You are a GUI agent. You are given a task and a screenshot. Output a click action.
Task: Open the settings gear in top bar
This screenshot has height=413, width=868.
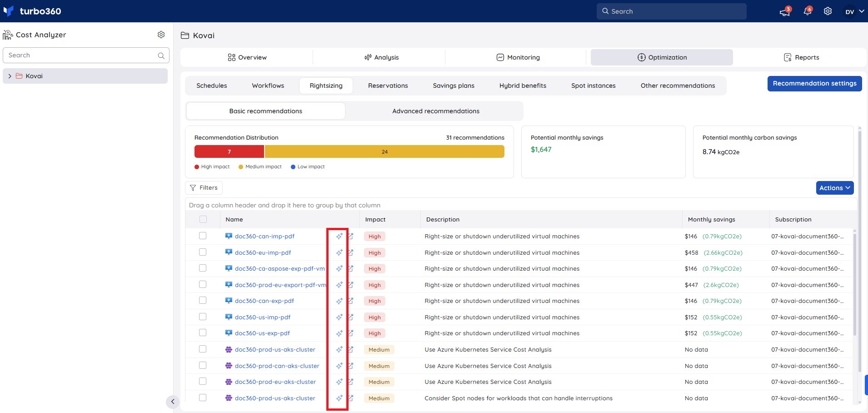(x=828, y=11)
